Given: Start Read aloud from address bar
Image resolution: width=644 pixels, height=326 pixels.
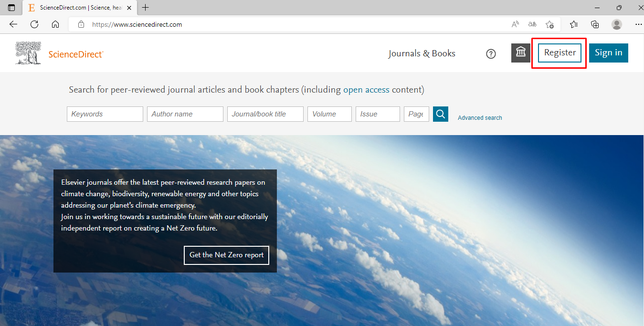Looking at the screenshot, I should tap(516, 24).
